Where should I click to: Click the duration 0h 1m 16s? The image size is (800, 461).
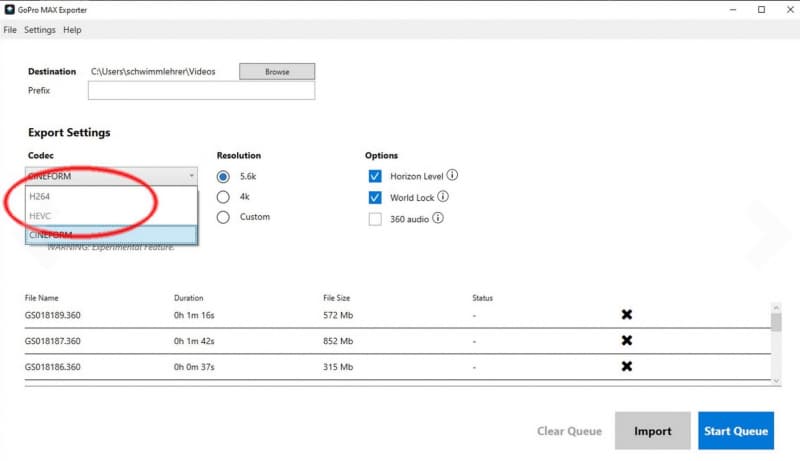click(194, 315)
